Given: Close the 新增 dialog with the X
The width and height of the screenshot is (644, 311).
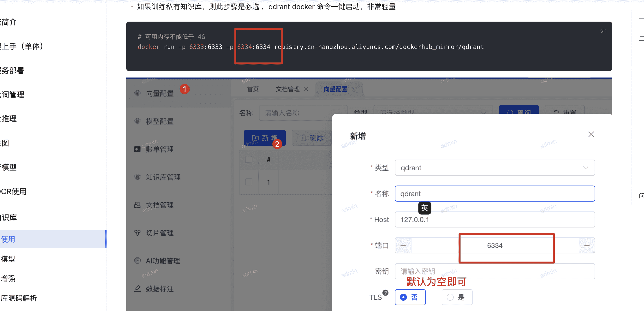Looking at the screenshot, I should point(591,134).
